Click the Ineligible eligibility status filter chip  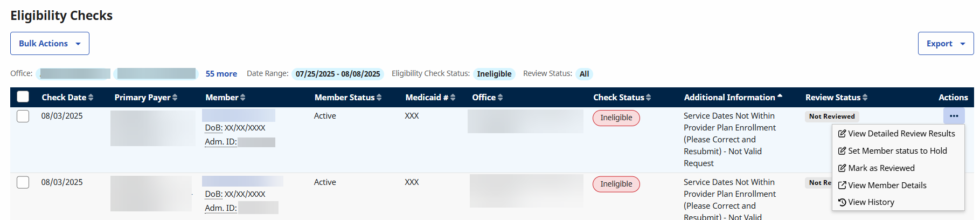[x=494, y=74]
